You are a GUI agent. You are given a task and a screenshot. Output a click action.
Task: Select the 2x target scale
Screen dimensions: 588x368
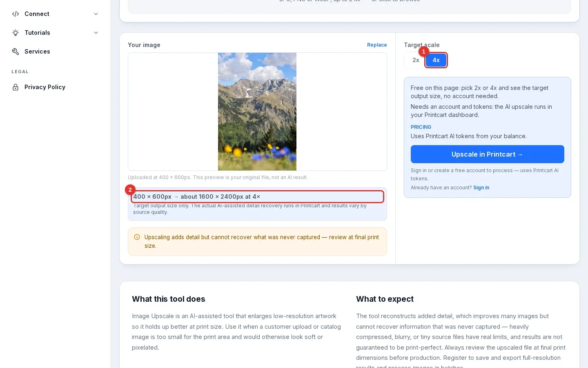416,60
